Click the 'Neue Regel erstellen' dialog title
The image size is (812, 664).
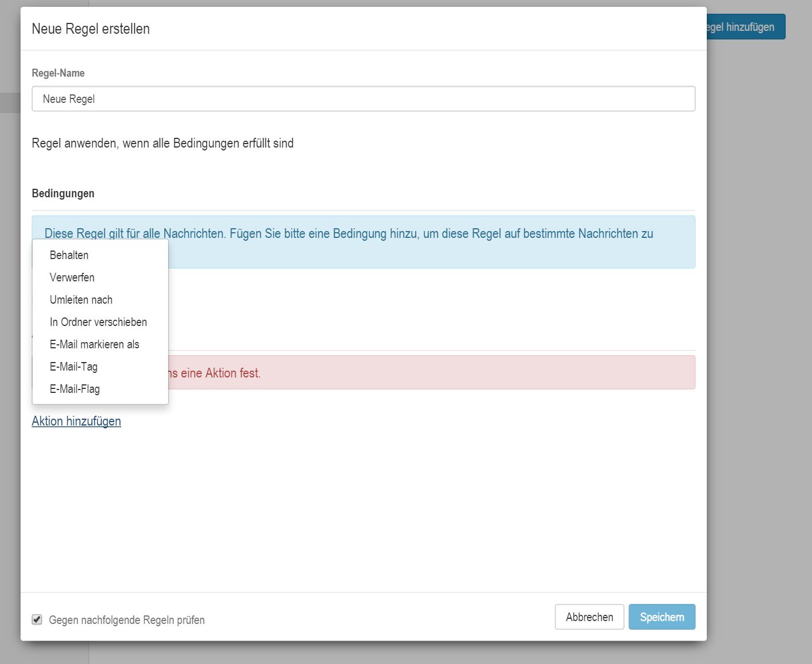click(x=91, y=29)
